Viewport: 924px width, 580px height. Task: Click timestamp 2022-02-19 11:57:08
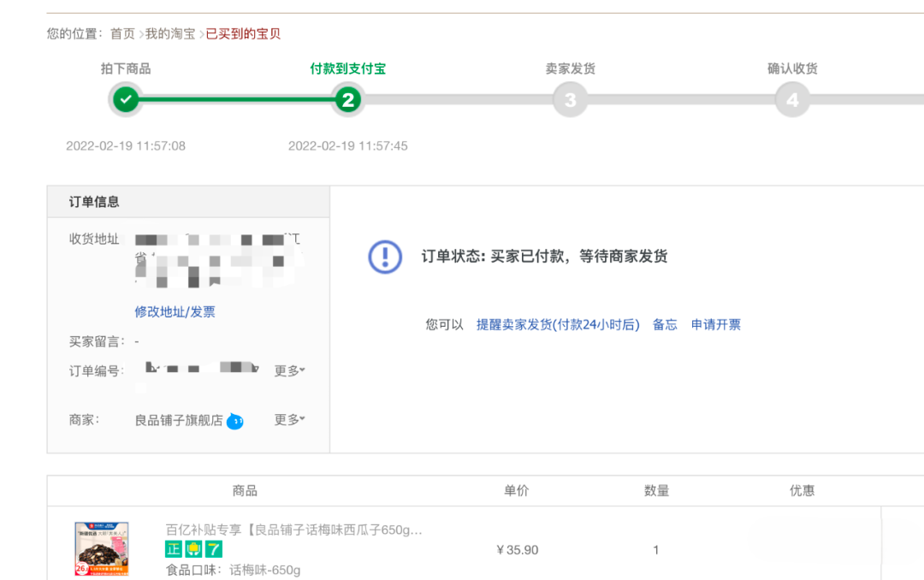(126, 145)
